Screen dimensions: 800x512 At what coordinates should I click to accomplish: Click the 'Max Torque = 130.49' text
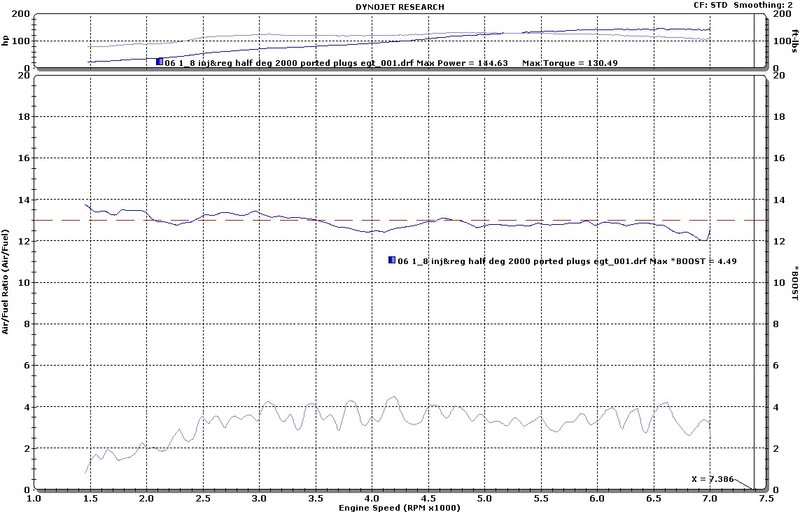click(570, 63)
